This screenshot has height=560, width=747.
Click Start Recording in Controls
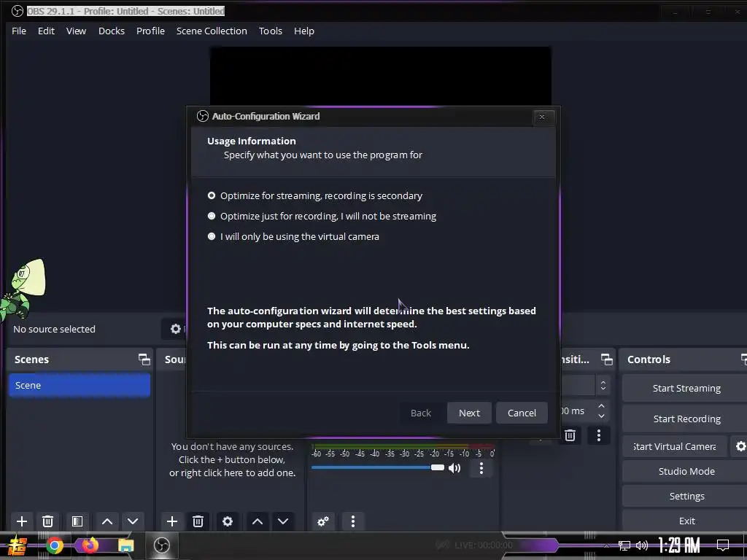click(x=686, y=419)
